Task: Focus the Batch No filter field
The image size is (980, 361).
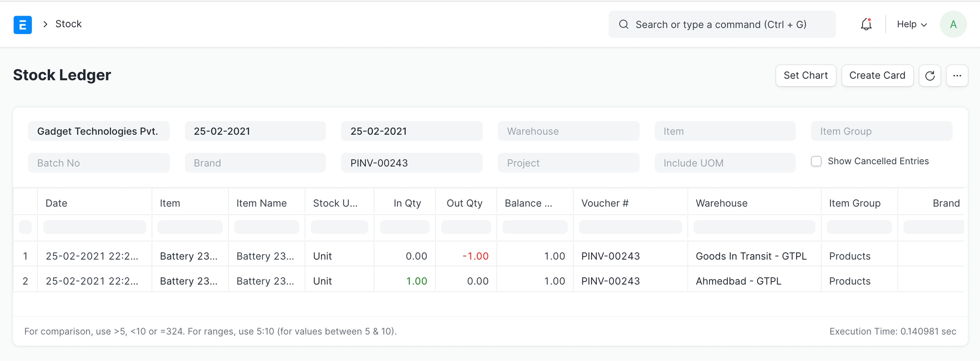Action: coord(99,163)
